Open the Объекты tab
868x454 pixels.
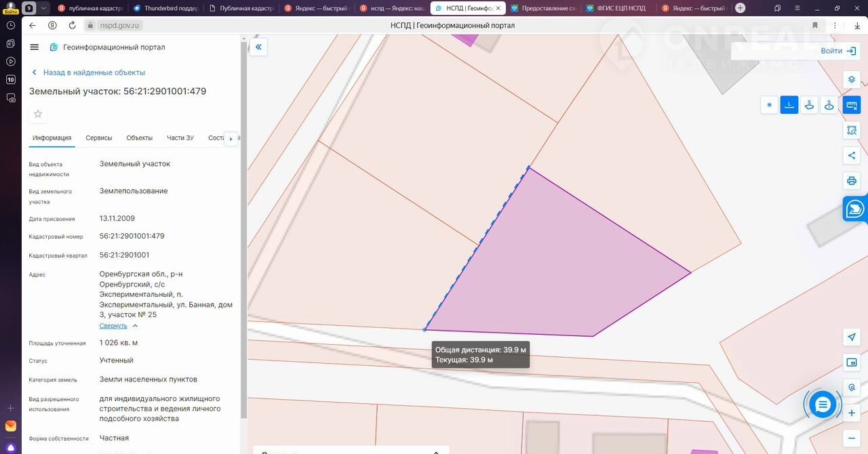(139, 138)
